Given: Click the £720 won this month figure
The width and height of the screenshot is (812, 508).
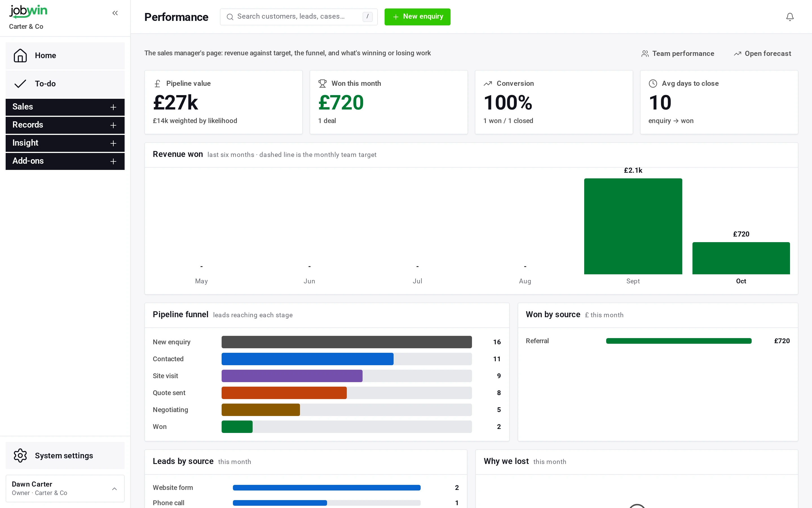Looking at the screenshot, I should pyautogui.click(x=341, y=102).
